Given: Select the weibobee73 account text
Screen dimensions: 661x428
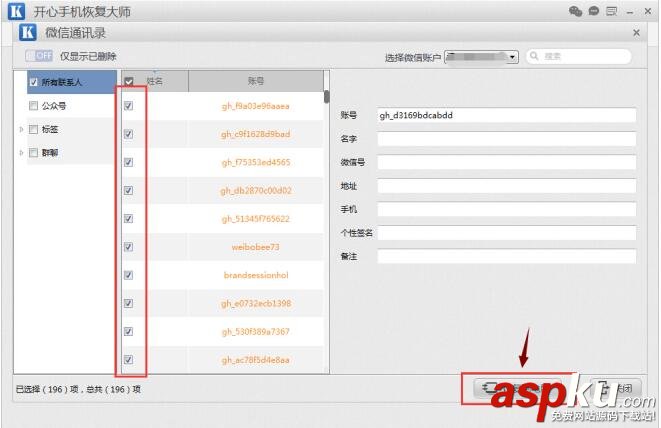Looking at the screenshot, I should (255, 247).
